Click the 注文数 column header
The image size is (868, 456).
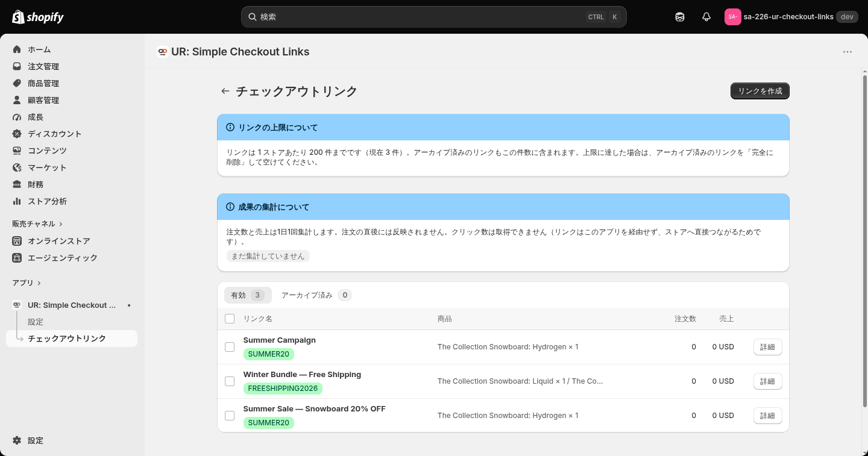click(x=685, y=319)
